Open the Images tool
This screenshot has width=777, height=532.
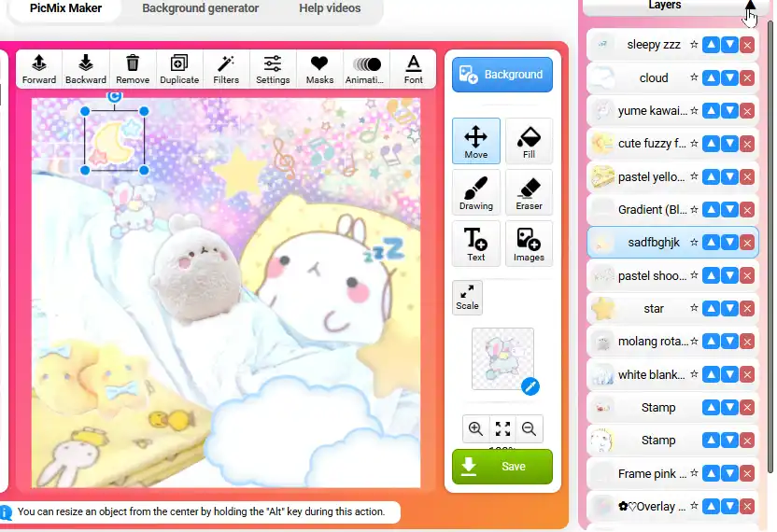click(x=529, y=244)
